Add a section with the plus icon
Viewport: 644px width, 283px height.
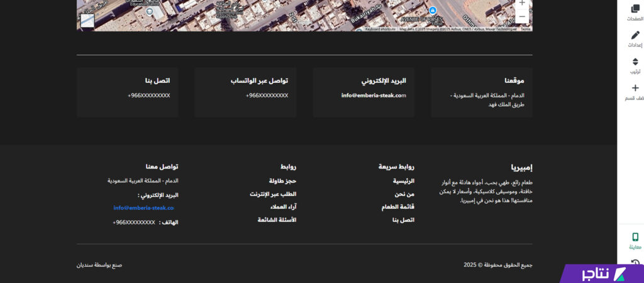[635, 88]
